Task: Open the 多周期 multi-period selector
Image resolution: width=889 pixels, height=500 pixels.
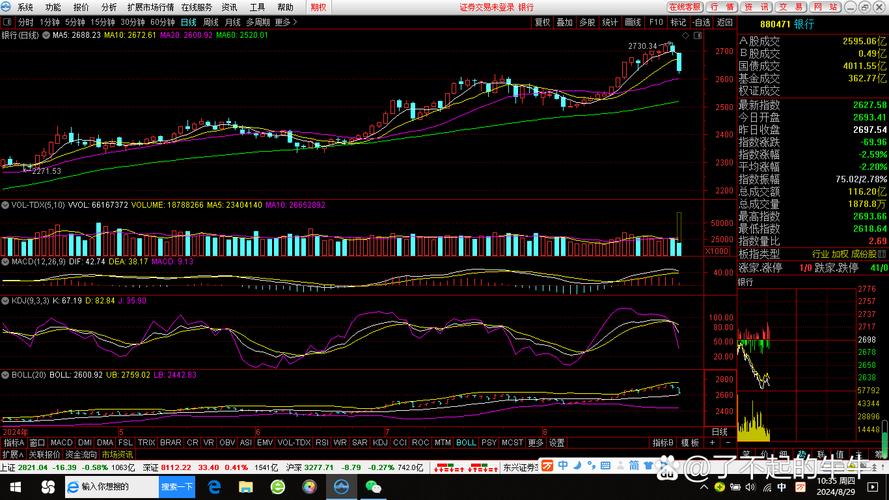Action: pyautogui.click(x=257, y=21)
